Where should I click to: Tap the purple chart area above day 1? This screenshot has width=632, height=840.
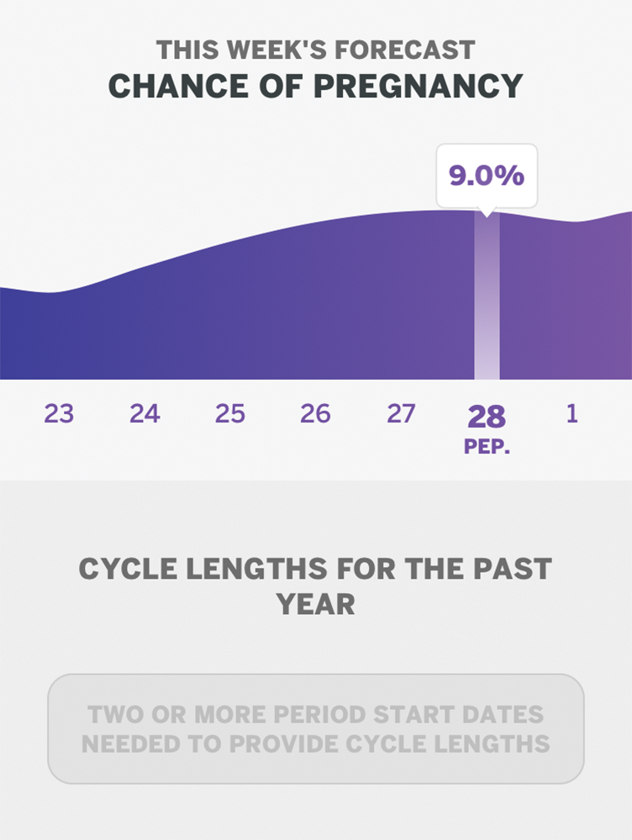click(x=572, y=301)
